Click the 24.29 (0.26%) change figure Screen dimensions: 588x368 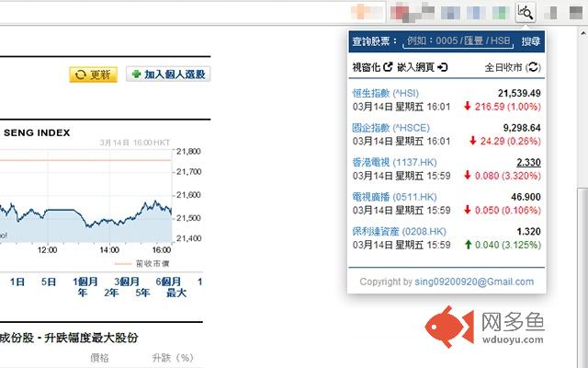pyautogui.click(x=510, y=141)
